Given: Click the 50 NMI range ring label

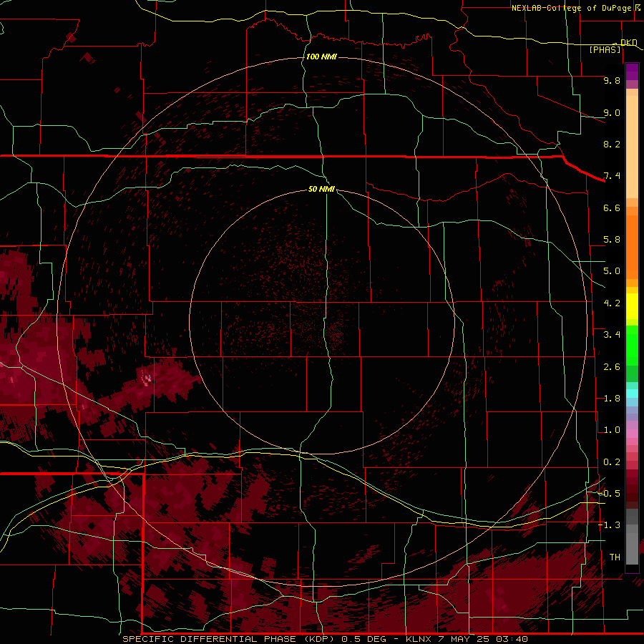Looking at the screenshot, I should pyautogui.click(x=321, y=189).
